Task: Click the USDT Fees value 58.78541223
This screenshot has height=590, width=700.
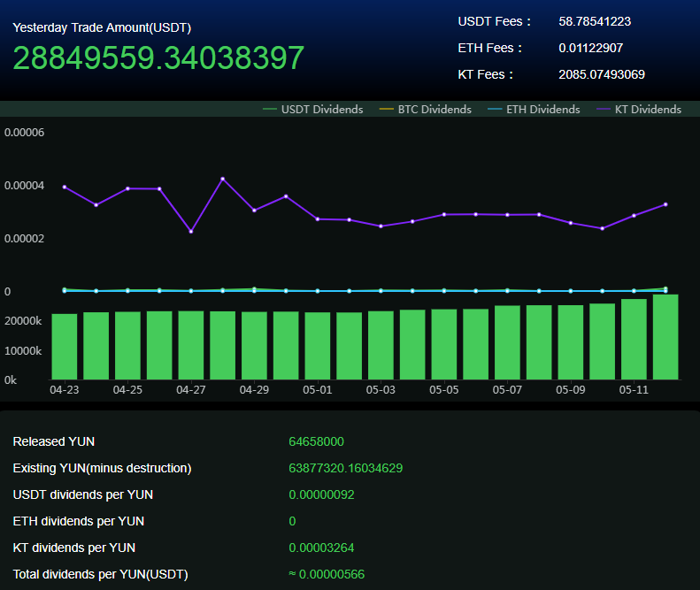Action: pos(595,21)
